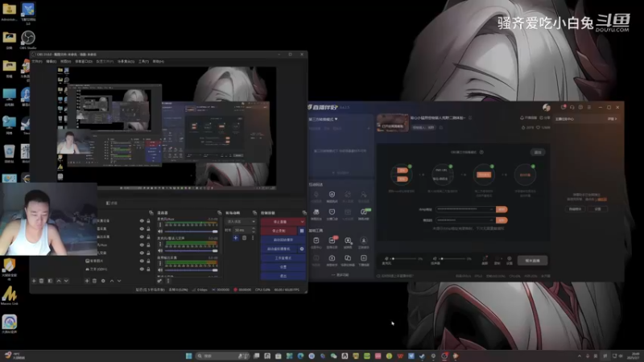This screenshot has height=362, width=644.
Task: Open 帮助(H) menu in OBS
Action: point(158,62)
